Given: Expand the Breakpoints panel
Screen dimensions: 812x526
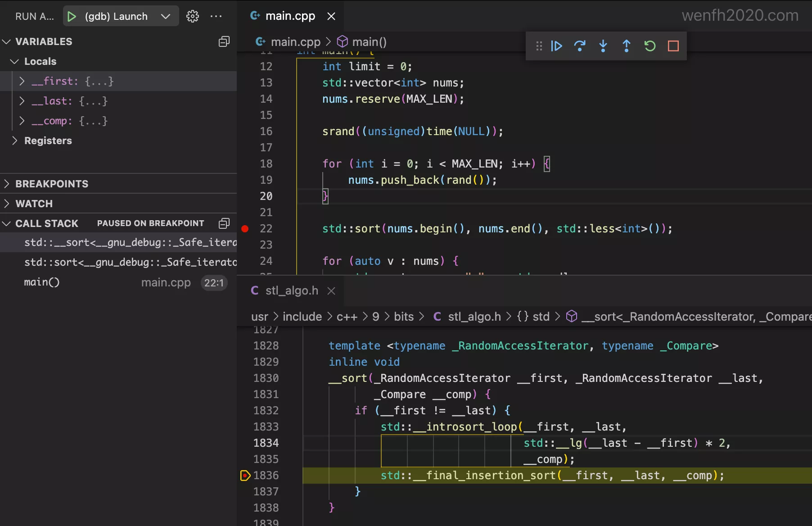Looking at the screenshot, I should [x=51, y=184].
